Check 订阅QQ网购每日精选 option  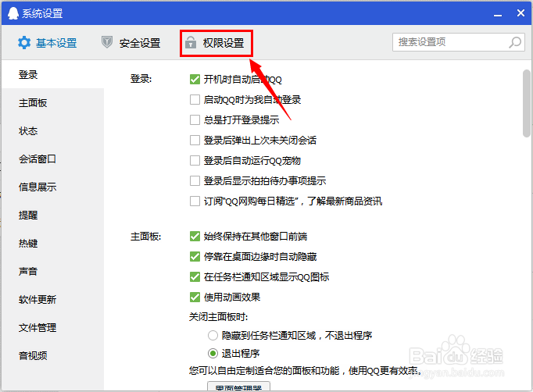pos(195,201)
